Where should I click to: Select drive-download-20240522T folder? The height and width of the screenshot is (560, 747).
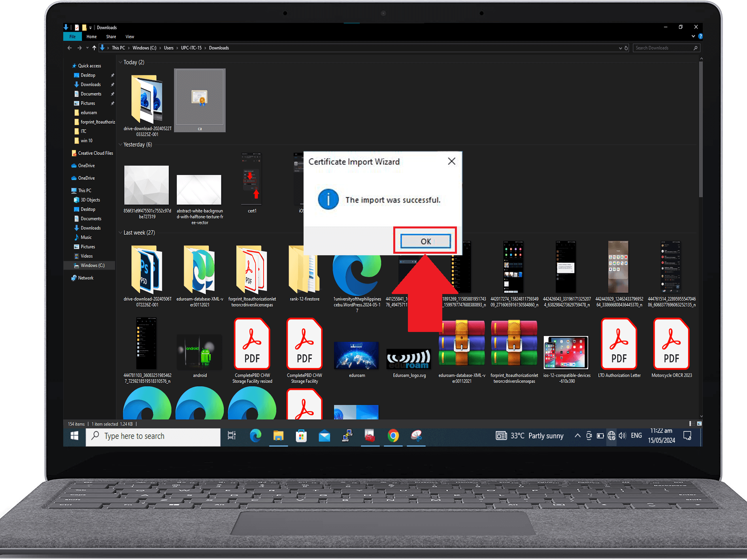pyautogui.click(x=147, y=104)
